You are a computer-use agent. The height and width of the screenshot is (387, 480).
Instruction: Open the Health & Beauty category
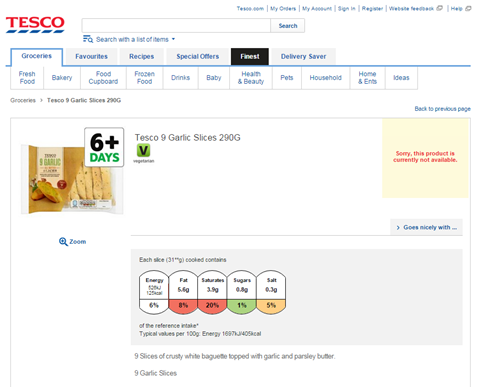251,78
